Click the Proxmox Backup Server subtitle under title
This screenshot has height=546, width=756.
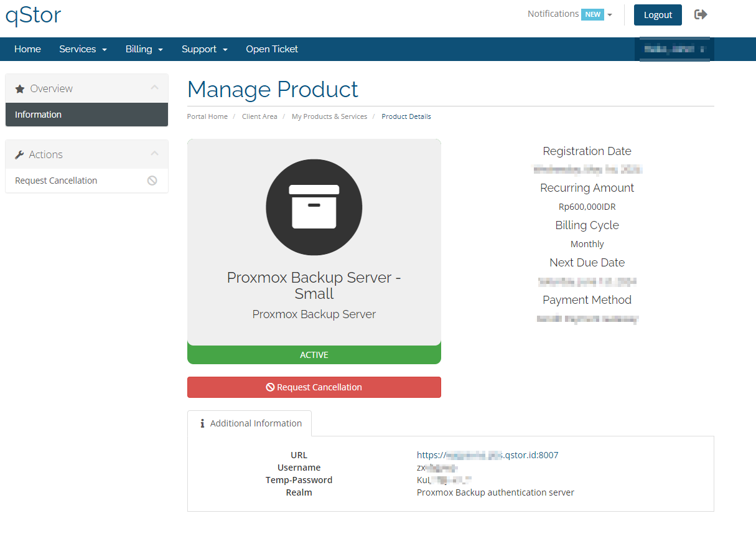[314, 314]
